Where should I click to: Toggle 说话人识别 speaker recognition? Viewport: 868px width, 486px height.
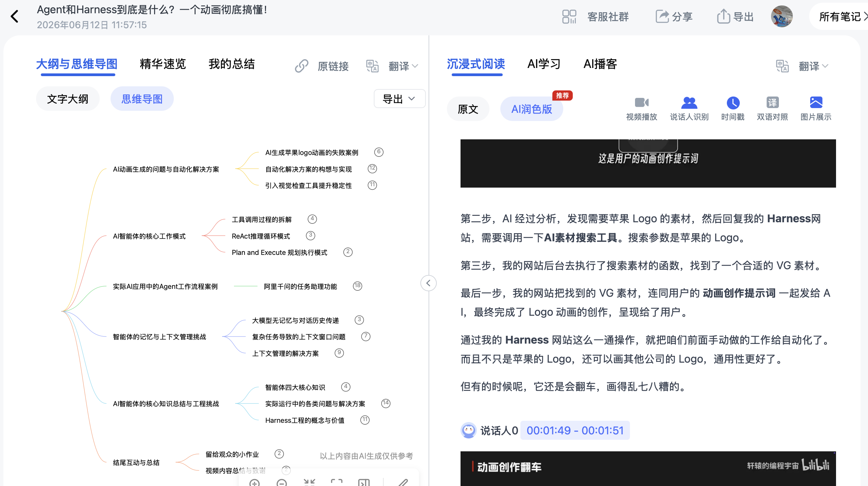689,109
